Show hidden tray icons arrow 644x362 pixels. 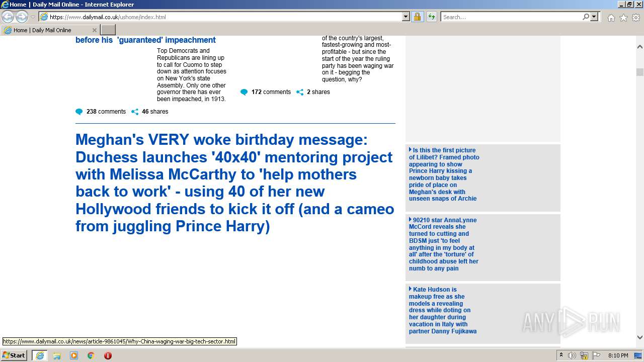click(561, 355)
